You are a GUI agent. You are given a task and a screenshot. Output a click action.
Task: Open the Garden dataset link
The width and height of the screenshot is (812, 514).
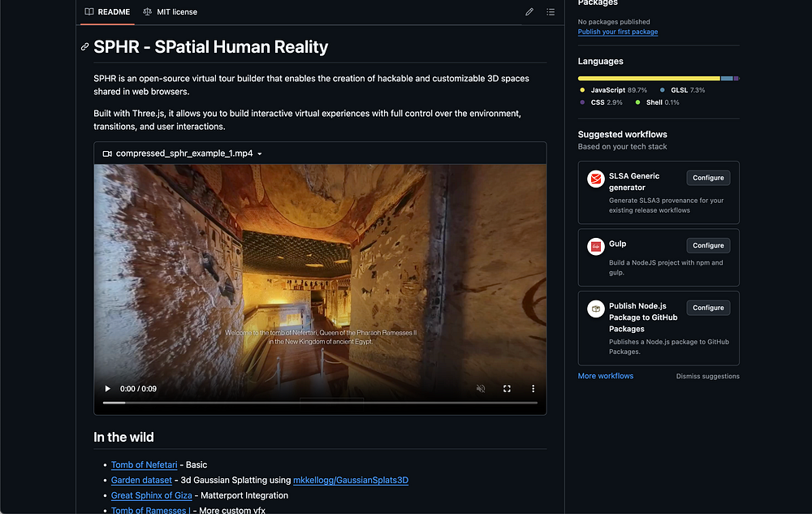click(x=141, y=481)
